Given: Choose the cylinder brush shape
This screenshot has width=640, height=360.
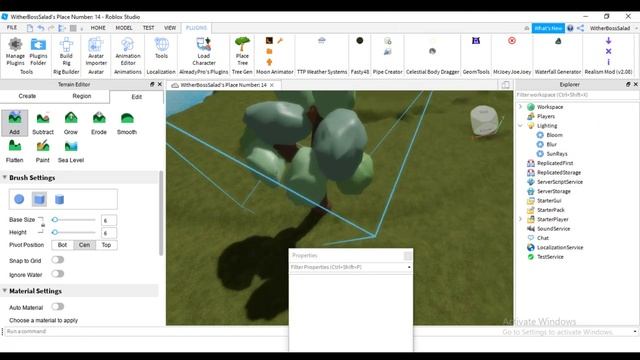Looking at the screenshot, I should point(60,199).
